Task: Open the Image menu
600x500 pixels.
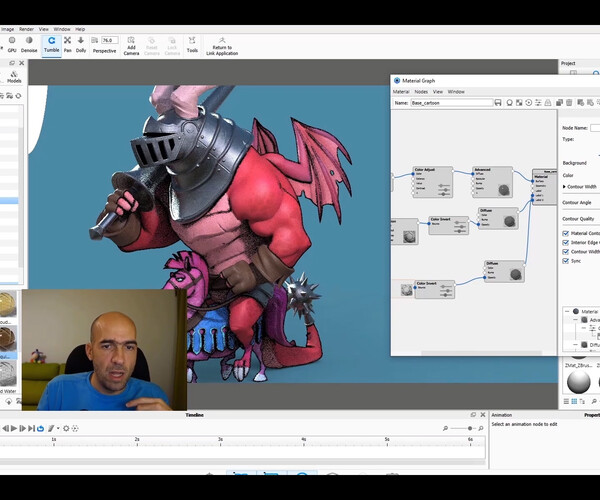Action: (x=7, y=29)
